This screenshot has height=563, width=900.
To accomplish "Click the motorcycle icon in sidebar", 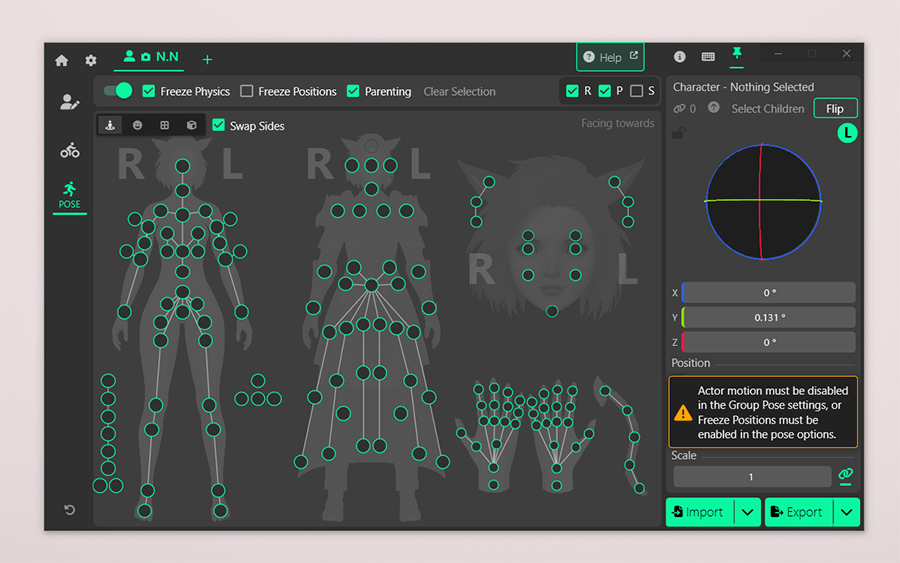I will [69, 151].
